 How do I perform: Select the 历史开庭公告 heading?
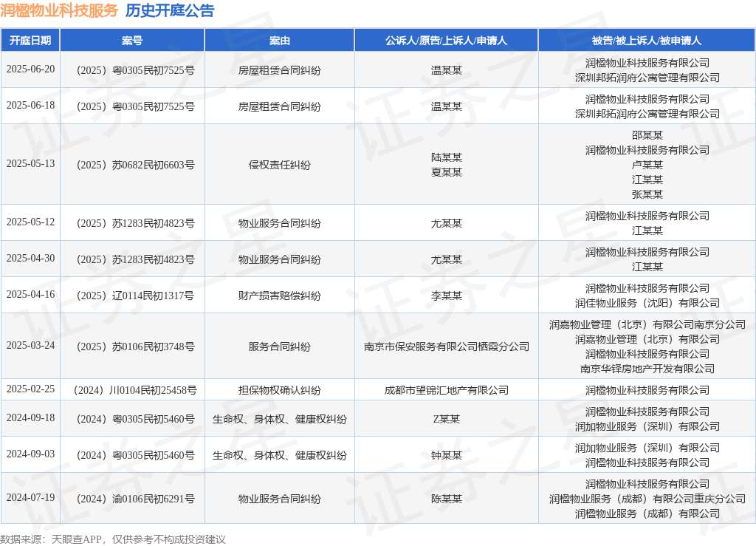tap(170, 10)
